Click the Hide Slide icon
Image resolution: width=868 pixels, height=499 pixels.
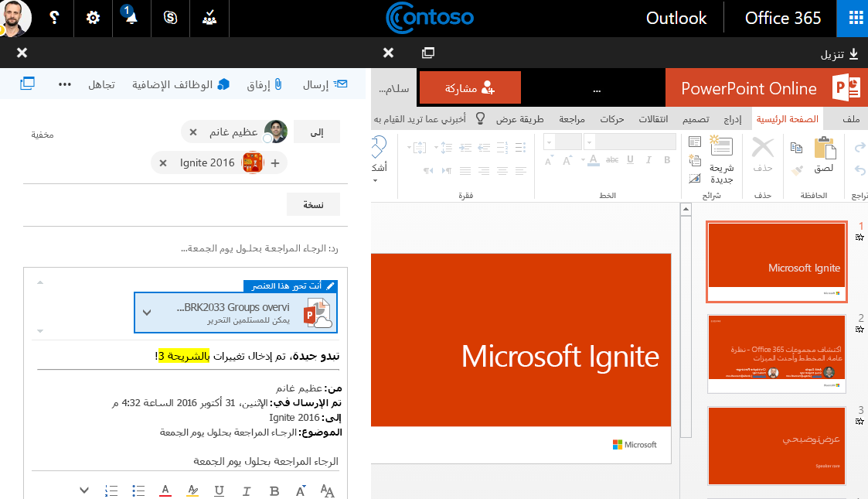coord(695,179)
